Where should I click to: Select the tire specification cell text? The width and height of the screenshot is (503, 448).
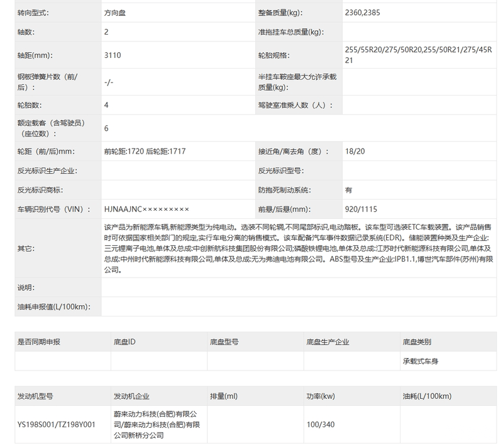pos(419,55)
